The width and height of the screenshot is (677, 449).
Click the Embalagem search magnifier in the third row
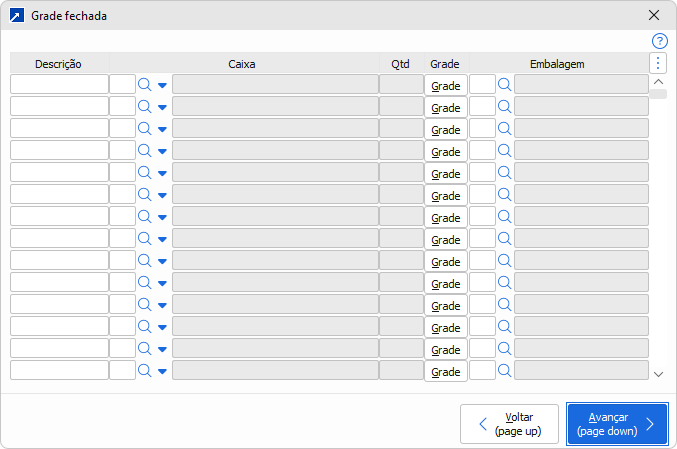[x=505, y=129]
